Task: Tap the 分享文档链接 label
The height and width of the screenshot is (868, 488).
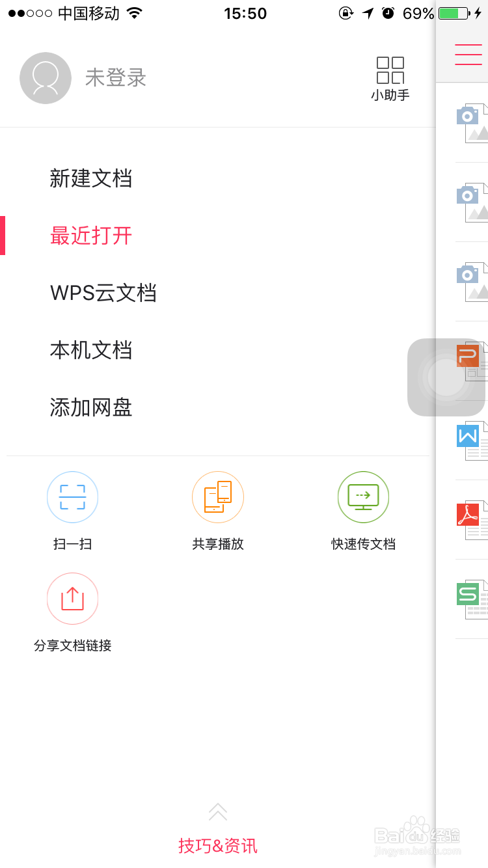Action: click(72, 645)
